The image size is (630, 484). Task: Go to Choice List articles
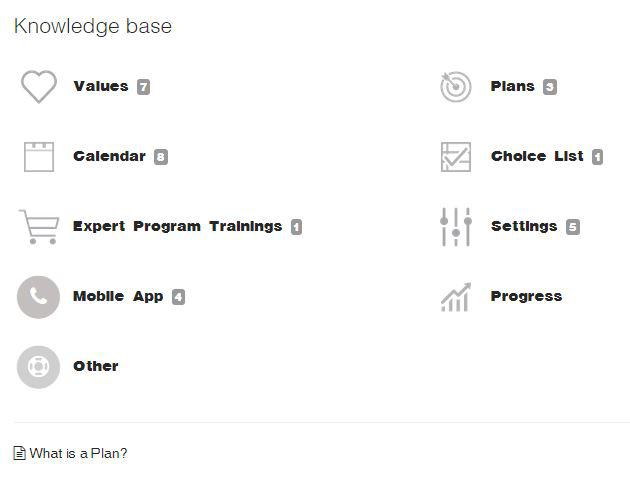(x=537, y=156)
